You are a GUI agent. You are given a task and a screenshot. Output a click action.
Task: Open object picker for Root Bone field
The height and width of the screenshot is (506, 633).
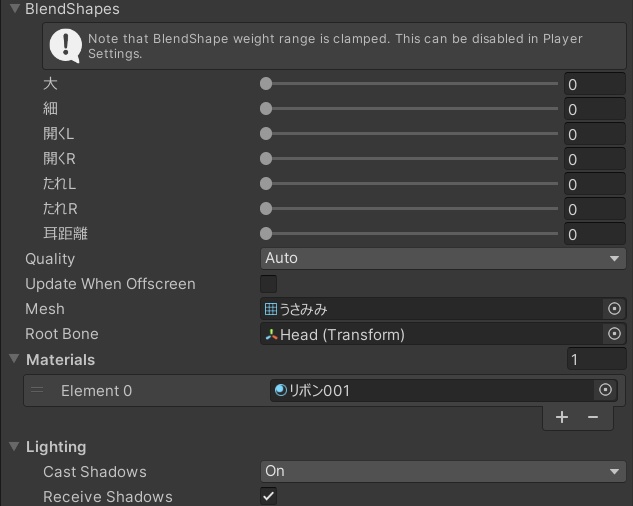pyautogui.click(x=614, y=334)
